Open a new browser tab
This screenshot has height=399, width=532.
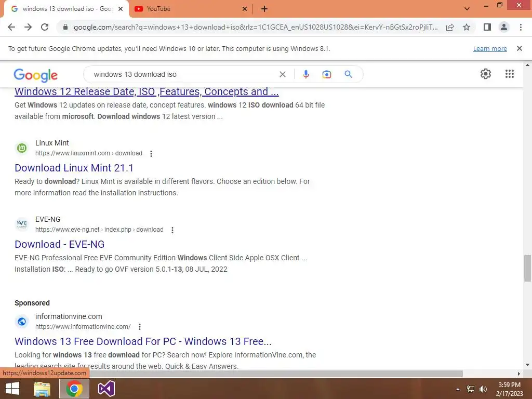coord(264,9)
